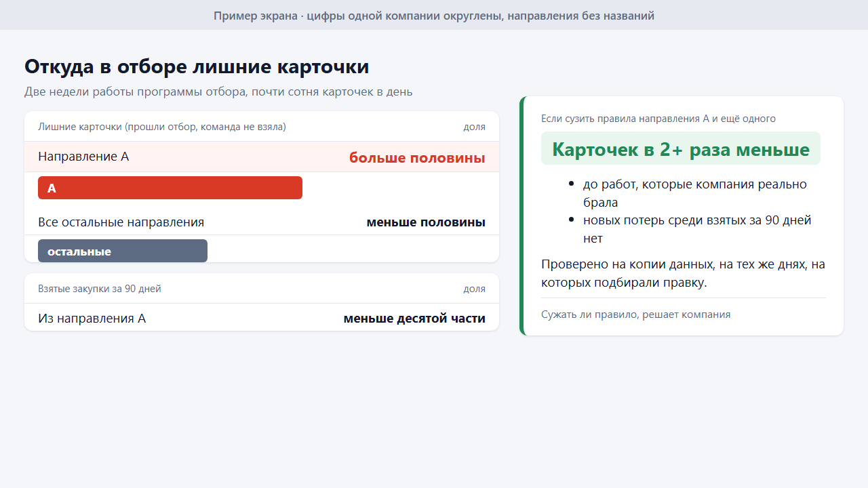
Task: Click the header 'Взятые закупки за 90 дней'
Action: click(x=100, y=289)
